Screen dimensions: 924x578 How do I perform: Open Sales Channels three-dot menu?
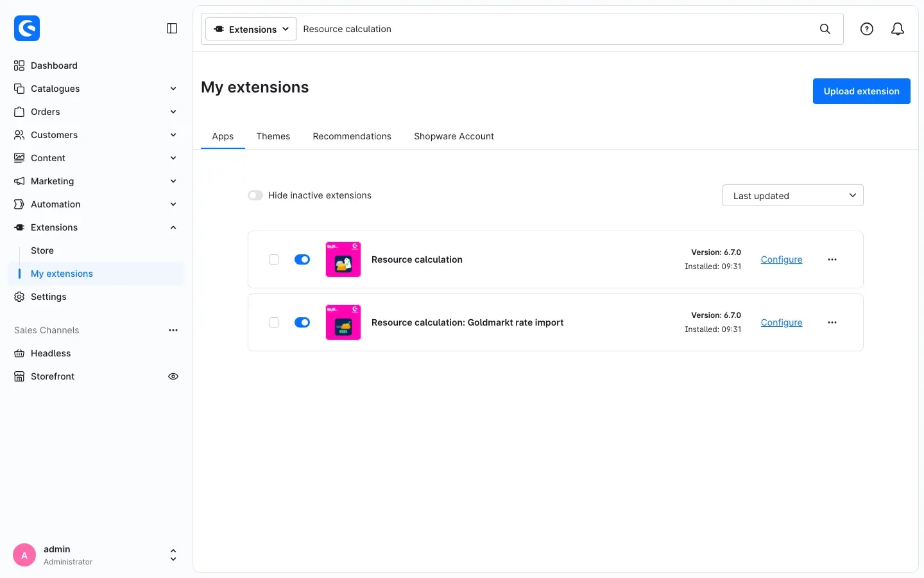173,330
